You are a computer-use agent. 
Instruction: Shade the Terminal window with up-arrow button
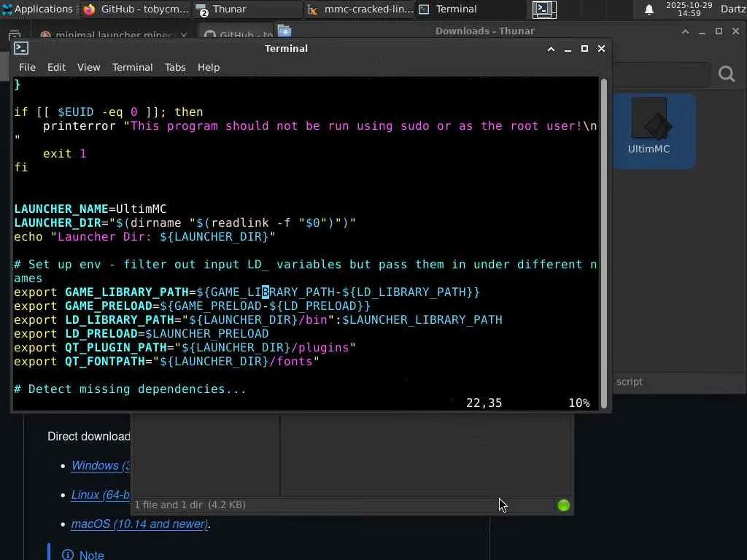tap(551, 49)
